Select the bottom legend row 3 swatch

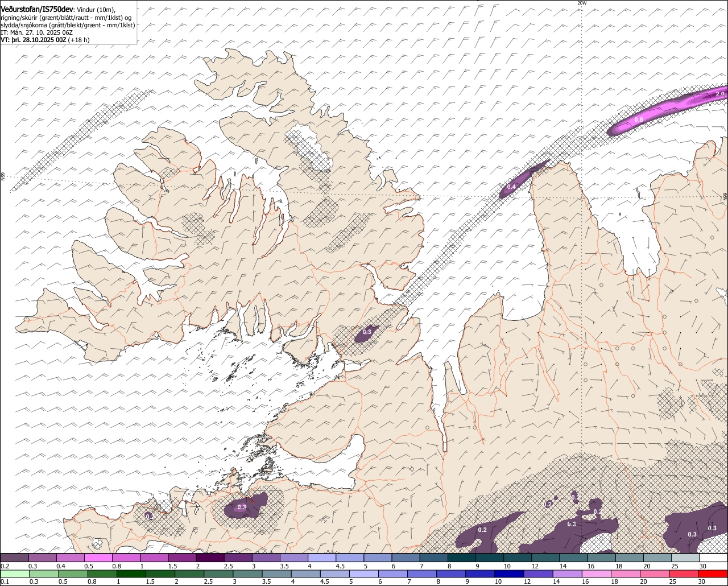click(x=248, y=574)
